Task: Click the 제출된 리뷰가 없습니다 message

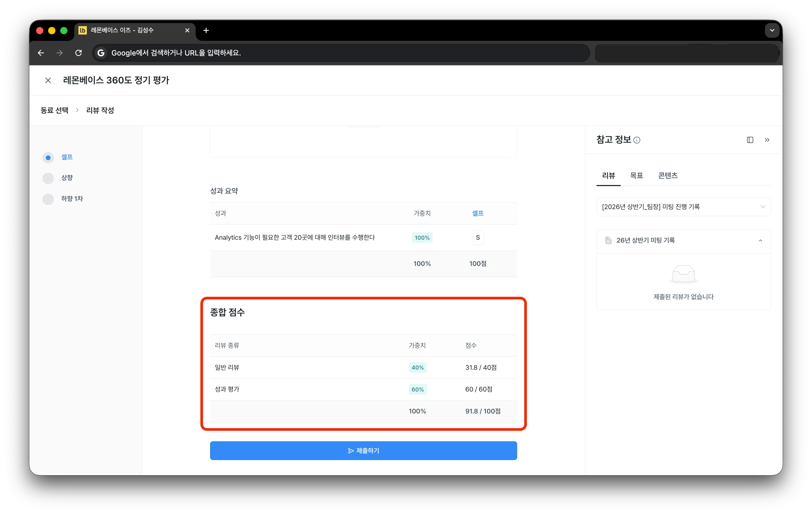Action: coord(683,297)
